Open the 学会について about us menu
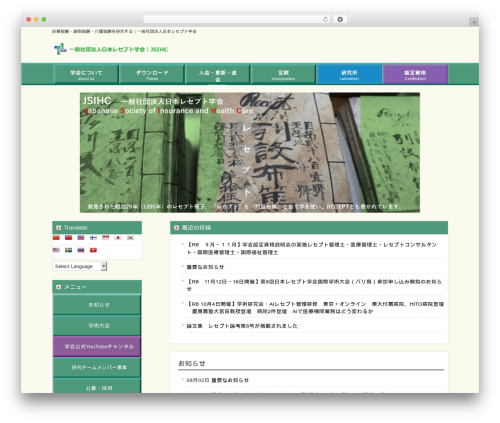The width and height of the screenshot is (500, 423). tap(86, 74)
